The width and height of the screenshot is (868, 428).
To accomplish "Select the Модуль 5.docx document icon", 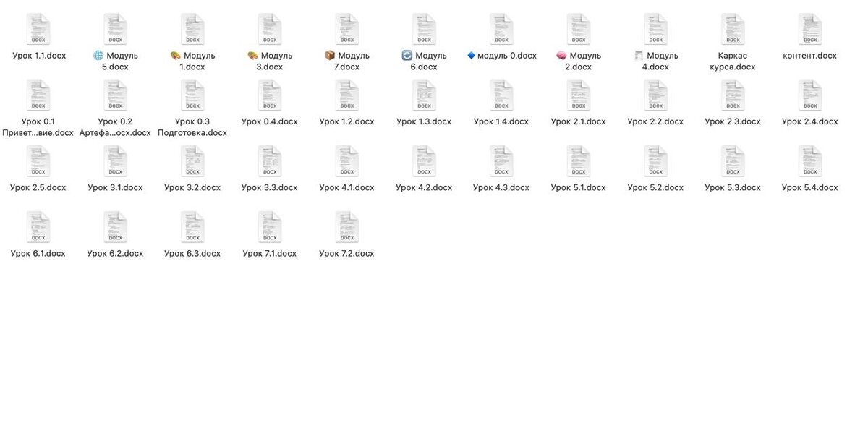I will coord(116,29).
